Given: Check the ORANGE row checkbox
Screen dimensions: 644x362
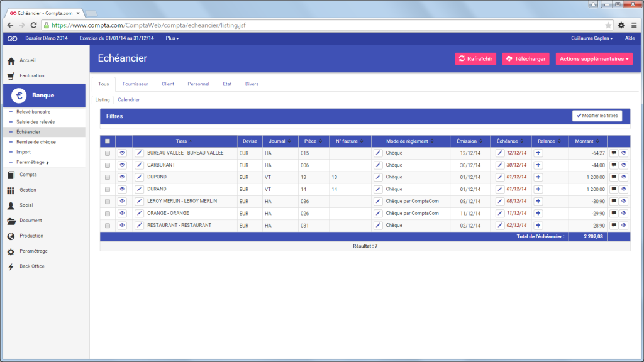Looking at the screenshot, I should point(108,214).
